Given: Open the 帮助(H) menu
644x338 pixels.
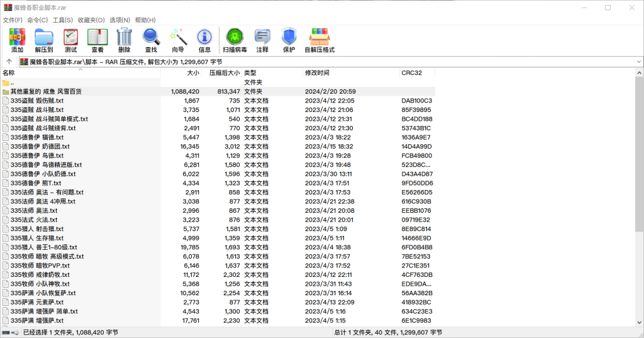Looking at the screenshot, I should [x=145, y=20].
